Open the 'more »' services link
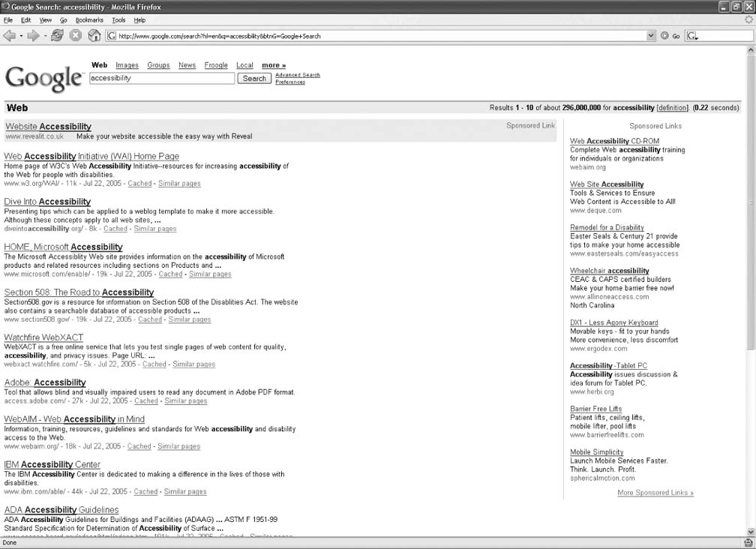This screenshot has height=549, width=756. [274, 65]
